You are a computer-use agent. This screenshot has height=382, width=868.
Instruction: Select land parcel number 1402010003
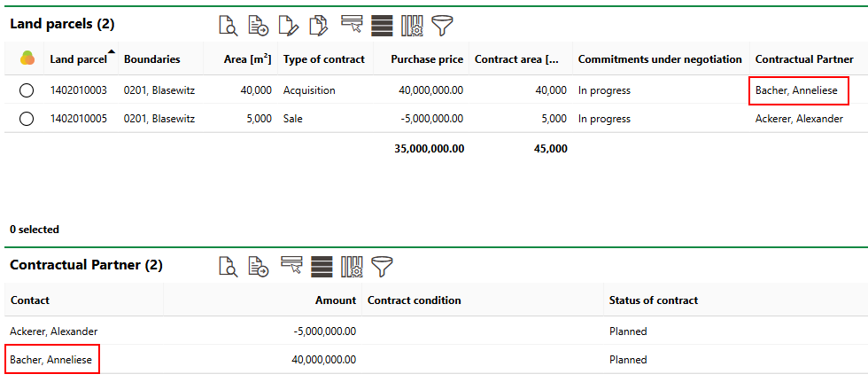coord(77,90)
